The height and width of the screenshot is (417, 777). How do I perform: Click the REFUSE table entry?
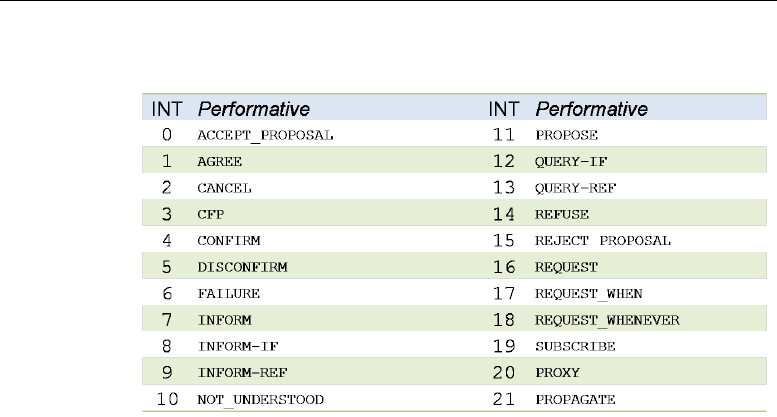[x=562, y=214]
